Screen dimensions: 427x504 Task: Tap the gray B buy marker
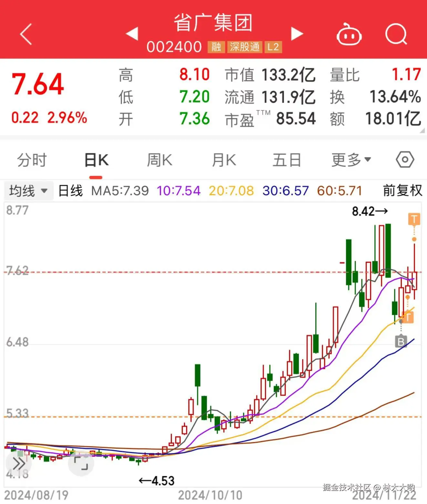coord(401,341)
